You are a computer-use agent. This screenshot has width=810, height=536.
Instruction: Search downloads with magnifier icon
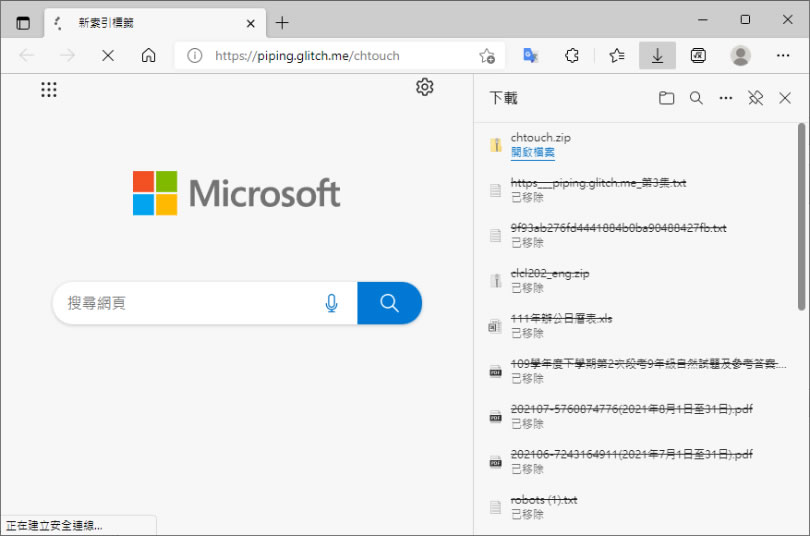pos(696,98)
